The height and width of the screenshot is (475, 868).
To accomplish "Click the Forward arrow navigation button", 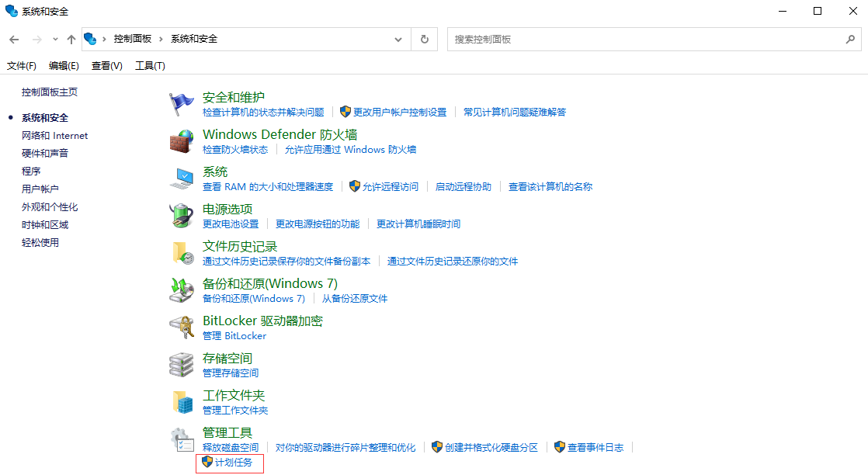I will 37,40.
